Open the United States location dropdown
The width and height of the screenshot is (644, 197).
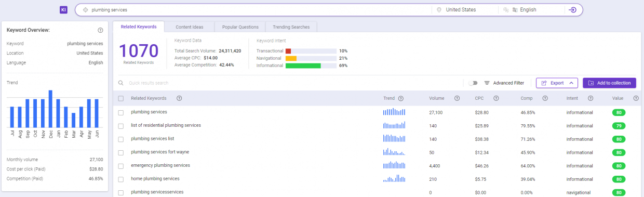pyautogui.click(x=464, y=10)
